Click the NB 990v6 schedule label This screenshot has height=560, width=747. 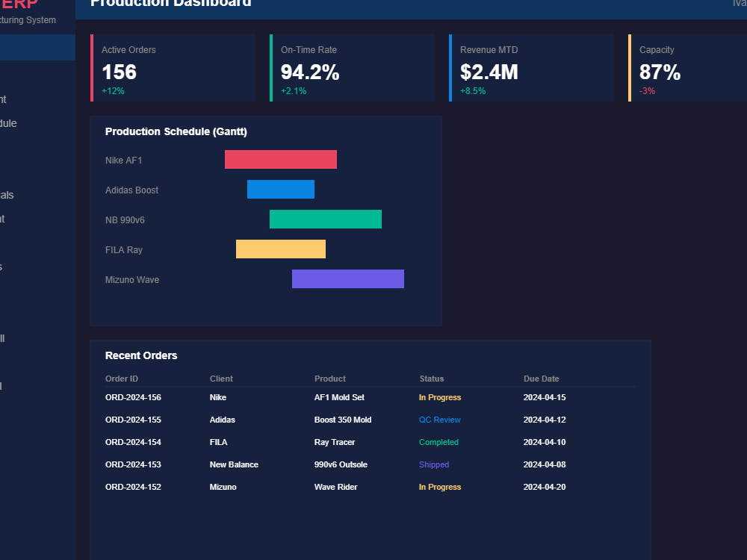pos(125,220)
